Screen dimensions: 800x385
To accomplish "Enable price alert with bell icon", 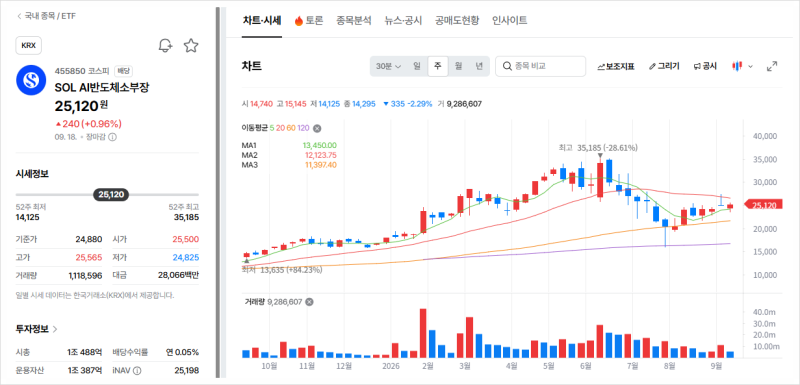I will pos(165,45).
